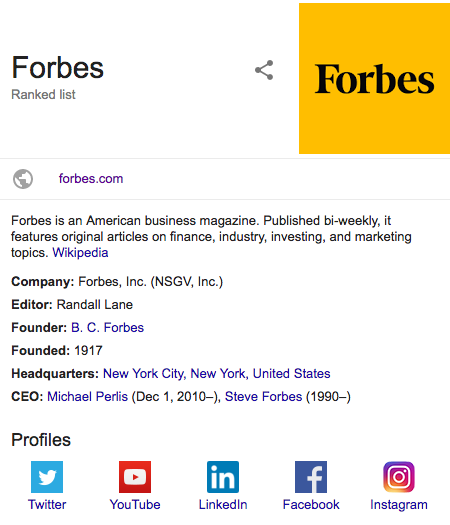Open the Wikipedia source link

pyautogui.click(x=80, y=252)
